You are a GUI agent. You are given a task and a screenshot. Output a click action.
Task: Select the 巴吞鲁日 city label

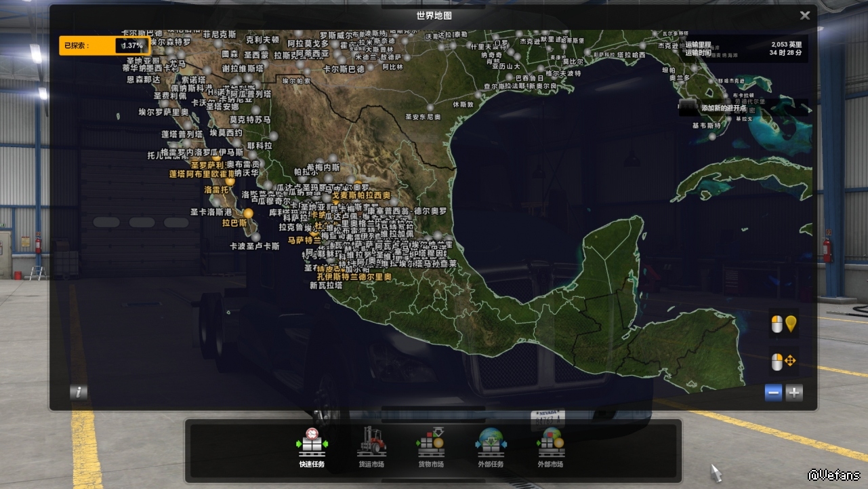coord(529,79)
